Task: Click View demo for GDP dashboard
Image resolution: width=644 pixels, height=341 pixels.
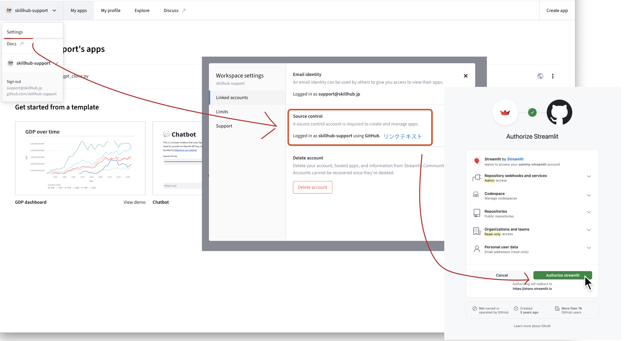Action: click(134, 202)
